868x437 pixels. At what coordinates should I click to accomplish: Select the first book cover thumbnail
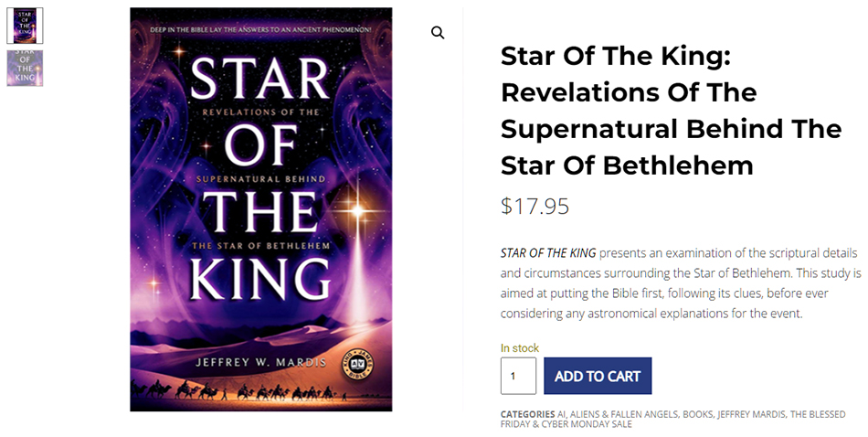click(x=25, y=26)
